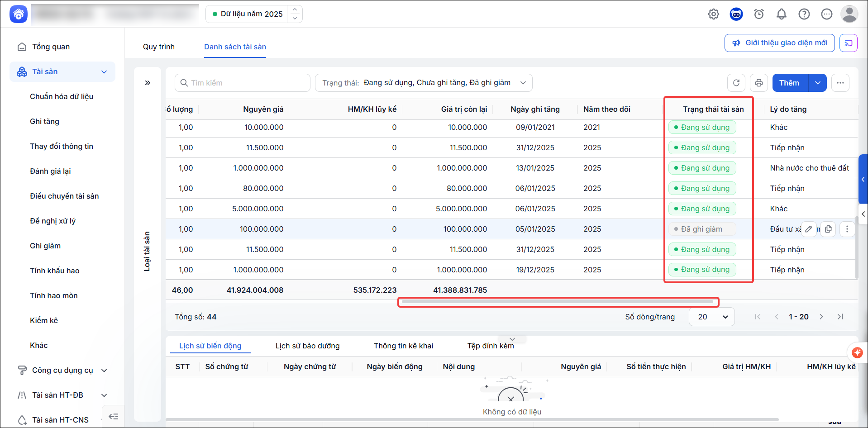Open the notifications bell

click(782, 14)
